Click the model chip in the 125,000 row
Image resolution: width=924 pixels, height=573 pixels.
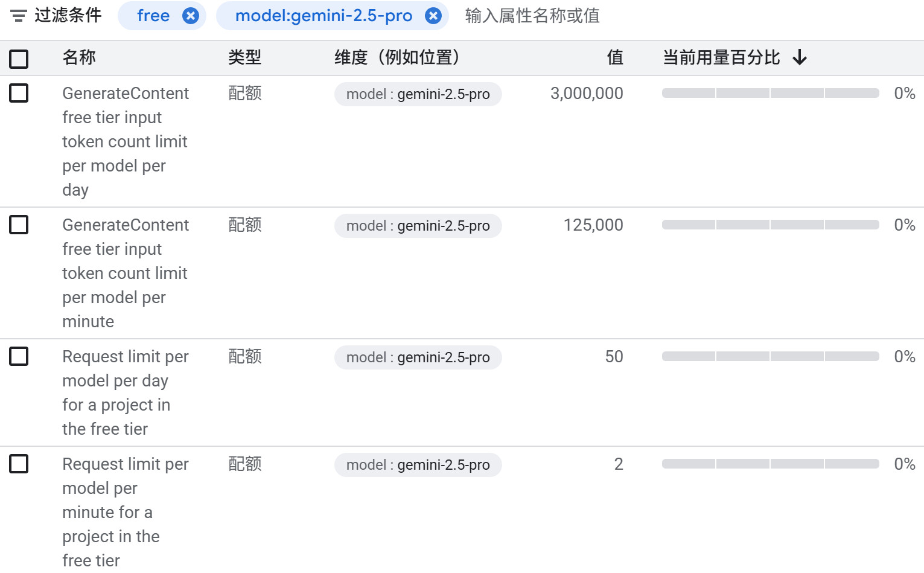tap(418, 226)
